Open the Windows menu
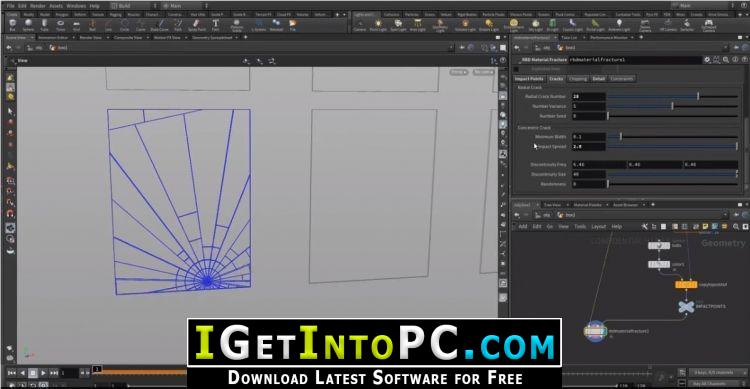 76,6
